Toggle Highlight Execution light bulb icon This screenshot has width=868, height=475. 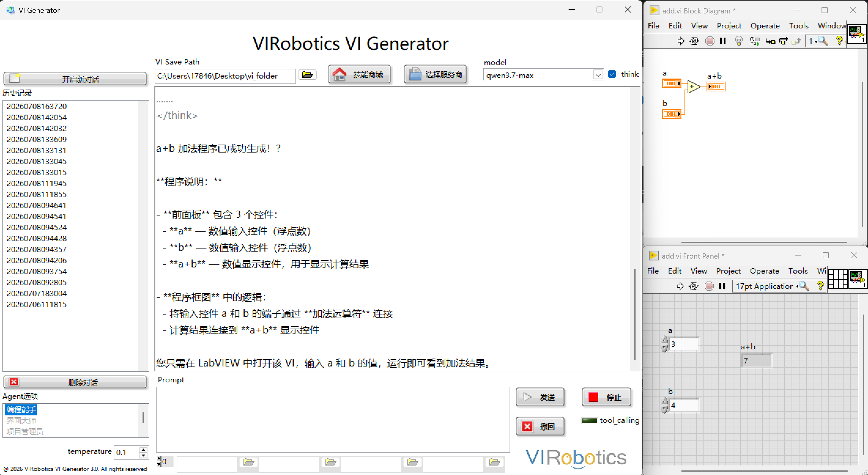[x=739, y=41]
